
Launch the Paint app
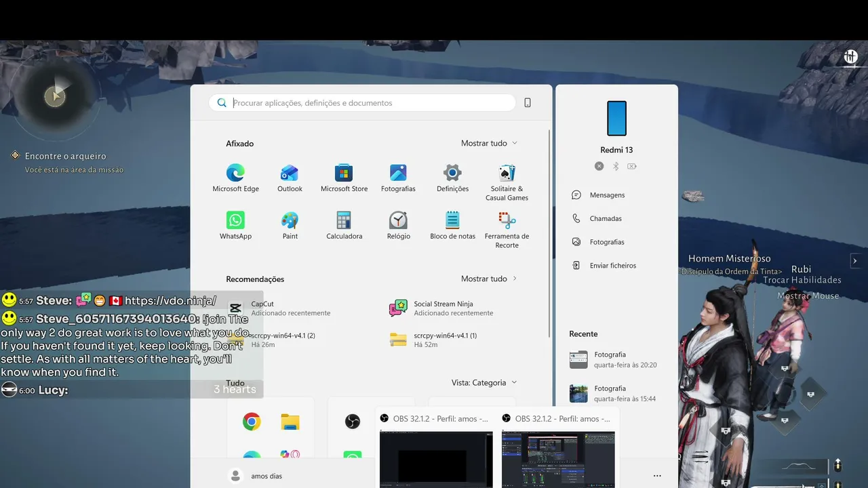pyautogui.click(x=290, y=226)
